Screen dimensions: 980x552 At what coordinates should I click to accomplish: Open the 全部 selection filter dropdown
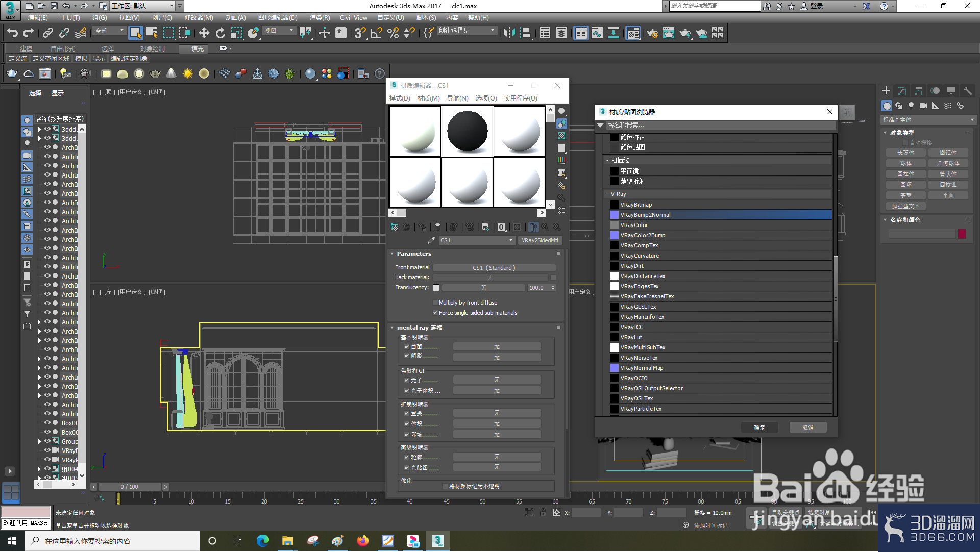tap(110, 31)
